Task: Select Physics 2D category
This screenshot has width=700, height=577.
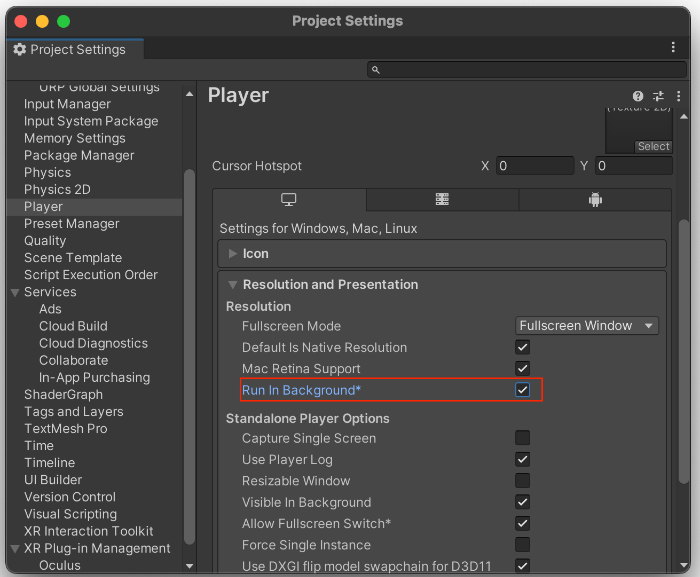Action: tap(57, 189)
